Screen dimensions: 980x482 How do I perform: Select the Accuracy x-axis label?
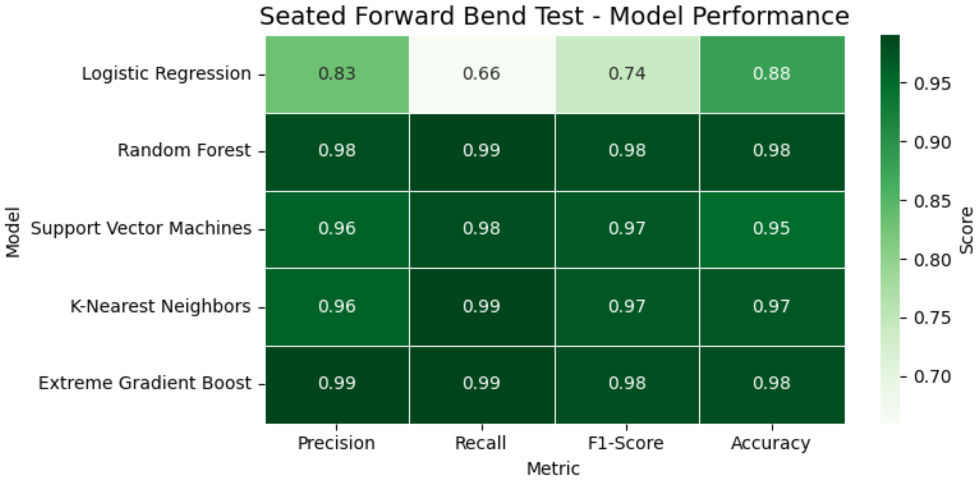coord(771,443)
